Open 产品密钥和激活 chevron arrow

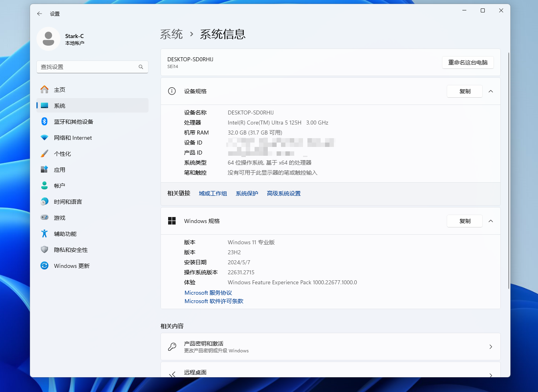(x=491, y=347)
